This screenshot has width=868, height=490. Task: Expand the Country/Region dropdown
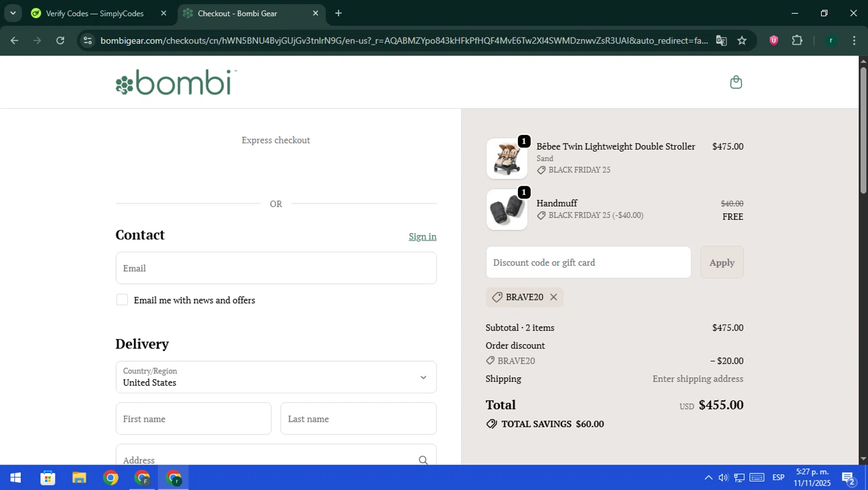pos(276,377)
